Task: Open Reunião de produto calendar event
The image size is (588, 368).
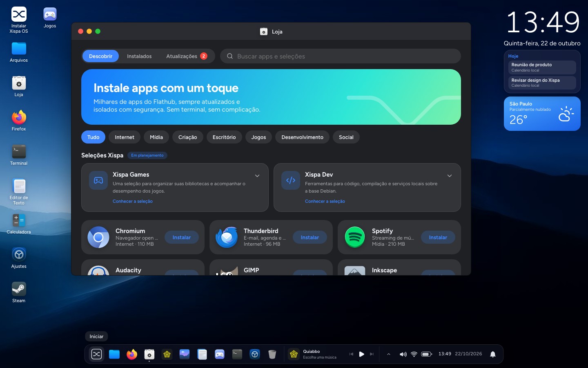Action: point(542,67)
